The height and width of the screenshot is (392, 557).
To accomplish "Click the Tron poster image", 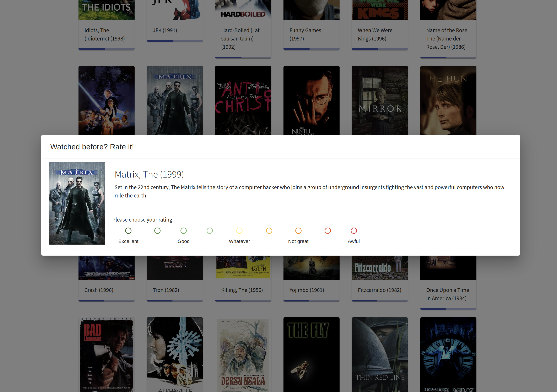I will point(175,268).
